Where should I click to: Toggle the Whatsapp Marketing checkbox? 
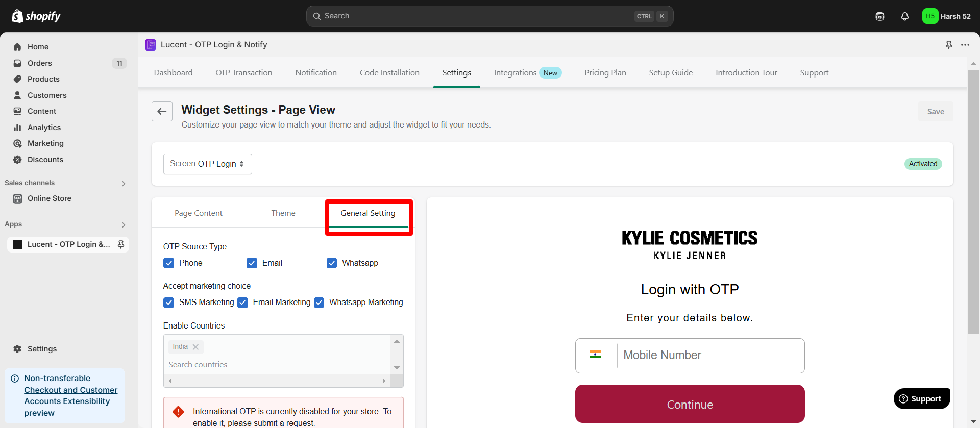coord(319,303)
